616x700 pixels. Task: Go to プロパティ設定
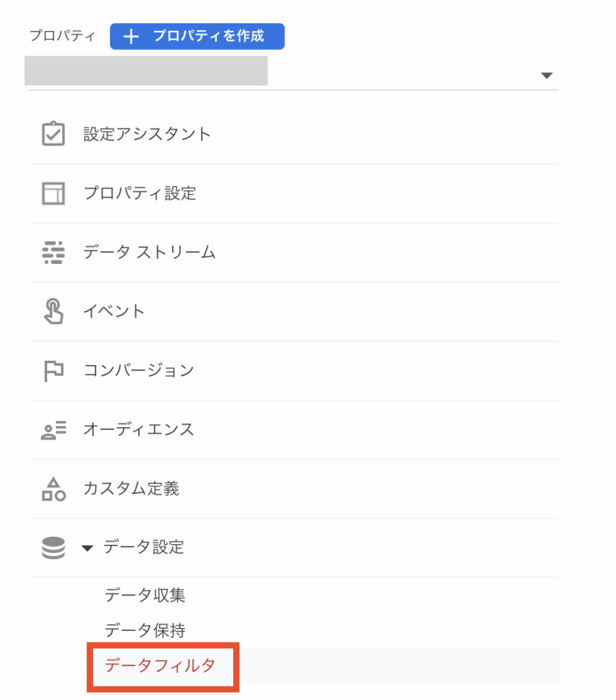coord(139,193)
